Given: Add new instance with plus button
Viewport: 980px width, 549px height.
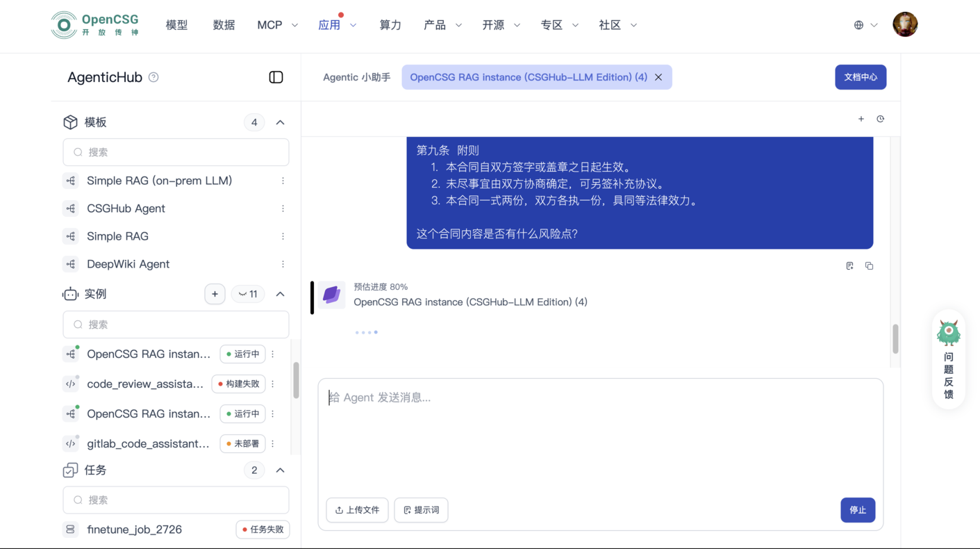Looking at the screenshot, I should [215, 294].
